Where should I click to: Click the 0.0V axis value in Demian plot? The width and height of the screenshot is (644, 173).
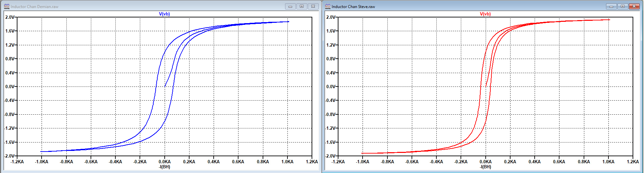(10, 86)
